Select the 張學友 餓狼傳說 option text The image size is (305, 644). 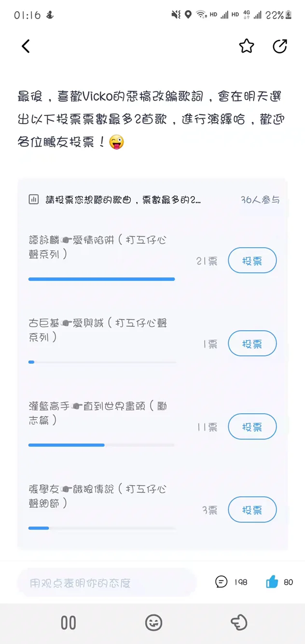pos(97,496)
